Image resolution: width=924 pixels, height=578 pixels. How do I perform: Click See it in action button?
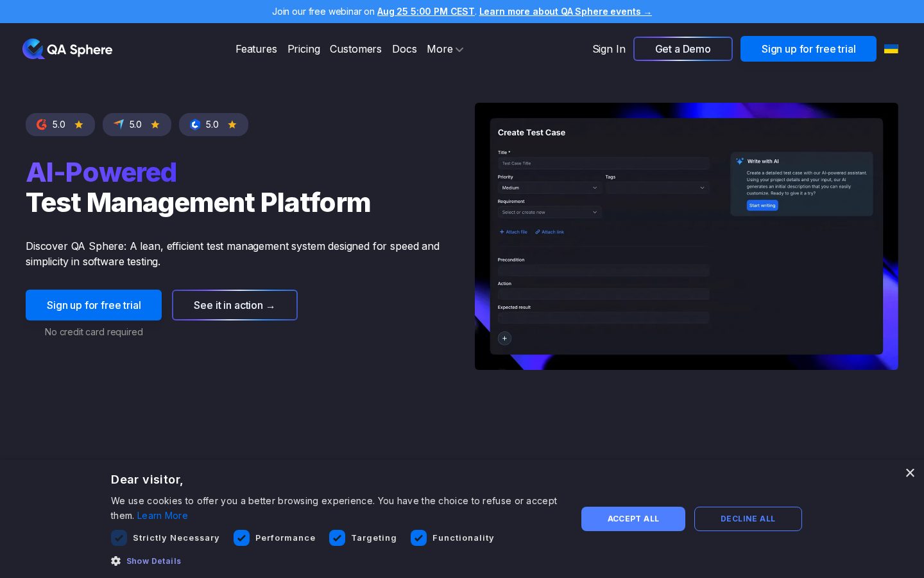point(235,305)
